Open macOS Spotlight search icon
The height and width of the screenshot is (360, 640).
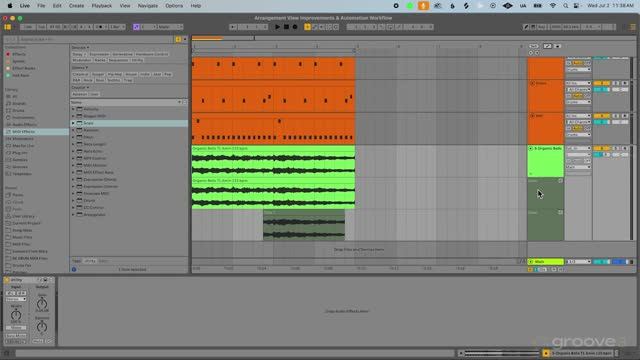tap(565, 6)
